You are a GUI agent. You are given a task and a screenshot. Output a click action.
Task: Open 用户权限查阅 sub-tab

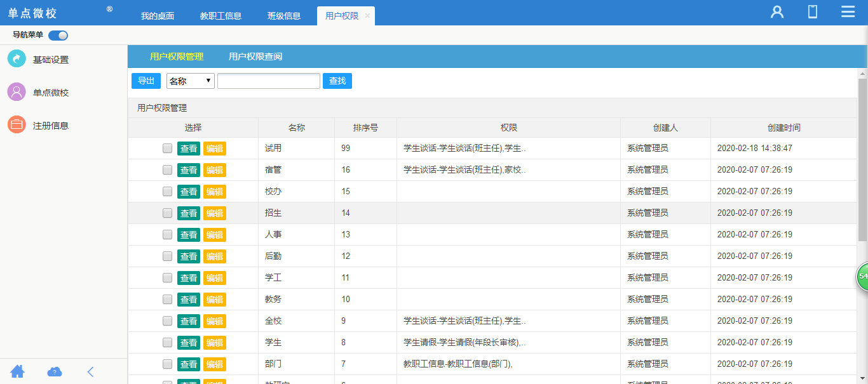point(255,56)
